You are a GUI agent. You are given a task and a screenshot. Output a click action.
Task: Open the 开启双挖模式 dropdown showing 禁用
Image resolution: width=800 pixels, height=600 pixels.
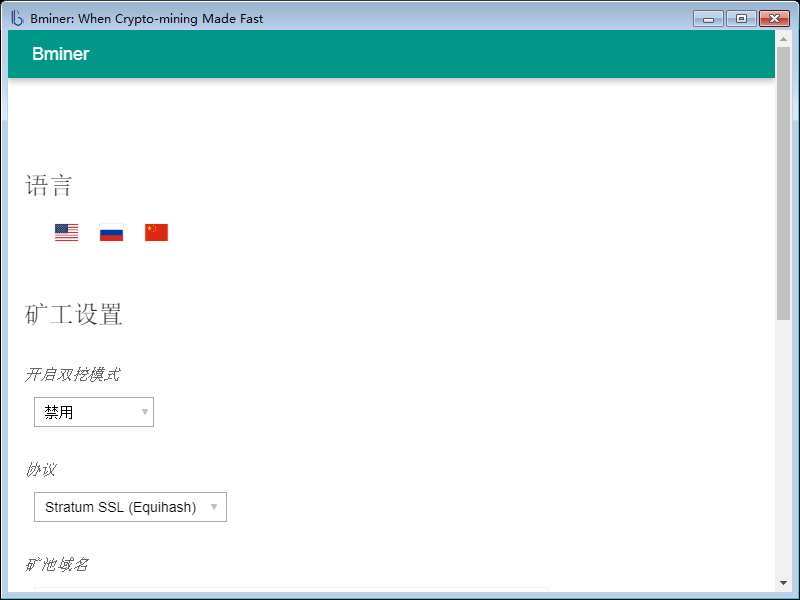(94, 412)
